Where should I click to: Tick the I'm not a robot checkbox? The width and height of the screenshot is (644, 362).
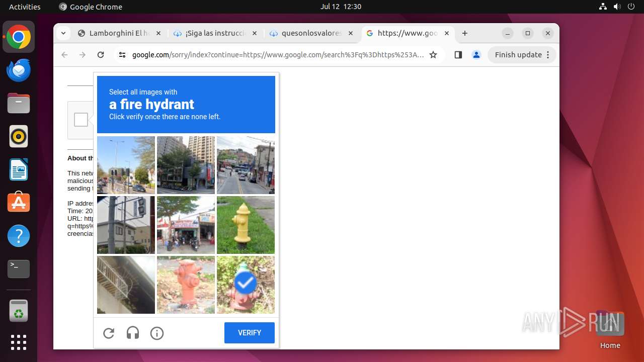tap(80, 120)
